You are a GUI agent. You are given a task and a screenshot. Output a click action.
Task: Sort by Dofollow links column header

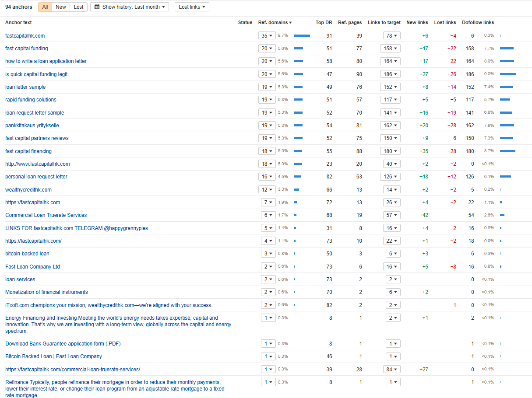point(478,23)
